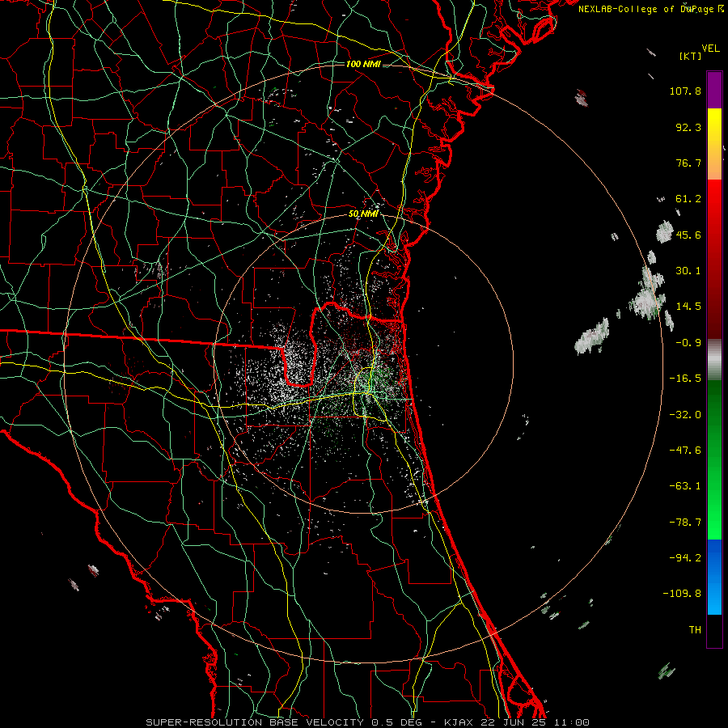Screen dimensions: 728x728
Task: Click the 50 NMI range ring label
Action: (363, 214)
